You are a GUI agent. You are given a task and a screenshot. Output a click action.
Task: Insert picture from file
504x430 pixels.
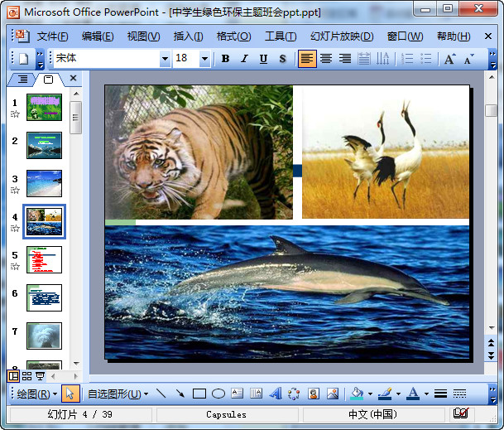pyautogui.click(x=333, y=394)
